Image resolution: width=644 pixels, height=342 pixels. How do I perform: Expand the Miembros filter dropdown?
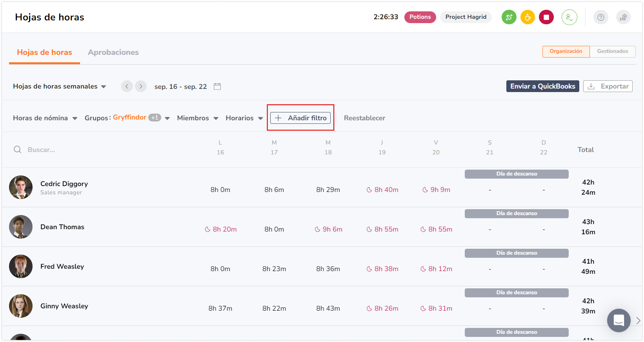pos(198,118)
